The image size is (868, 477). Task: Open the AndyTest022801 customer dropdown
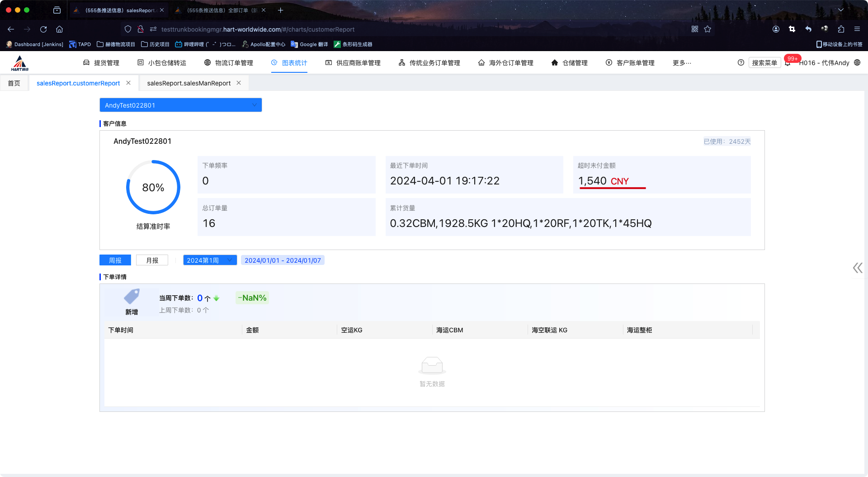180,105
